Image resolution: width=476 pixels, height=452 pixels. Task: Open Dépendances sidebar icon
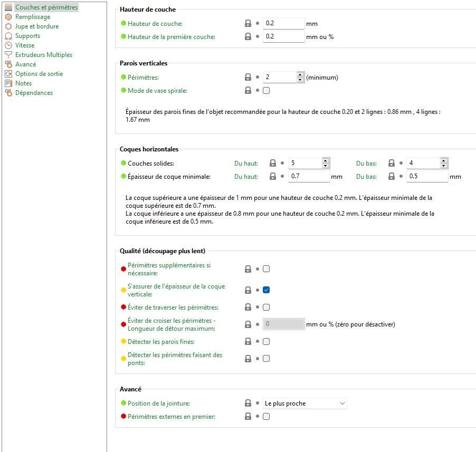point(8,93)
